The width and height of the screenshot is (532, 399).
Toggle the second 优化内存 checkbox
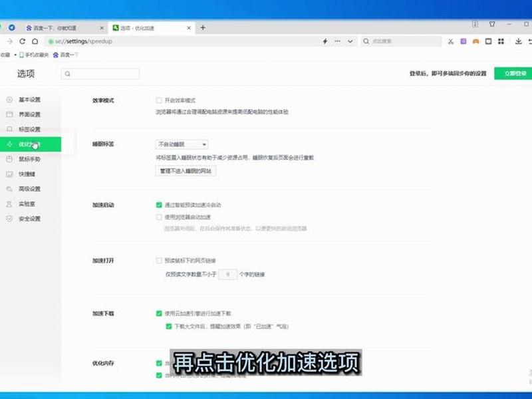(x=159, y=375)
